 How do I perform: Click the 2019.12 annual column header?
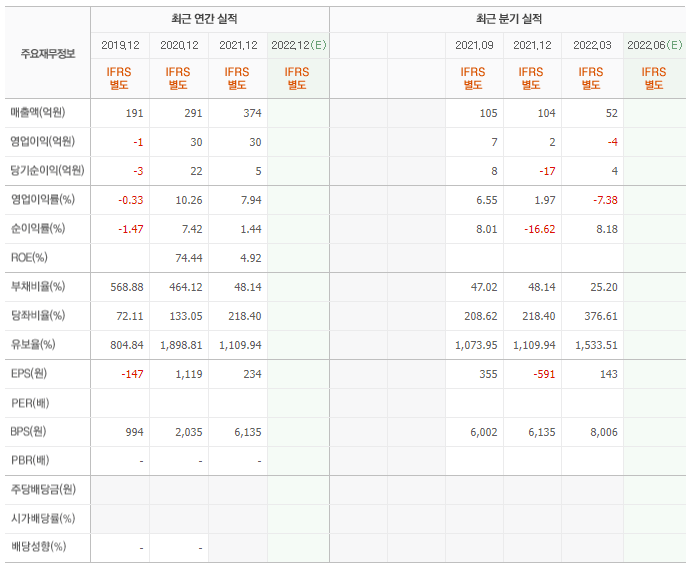click(x=120, y=45)
